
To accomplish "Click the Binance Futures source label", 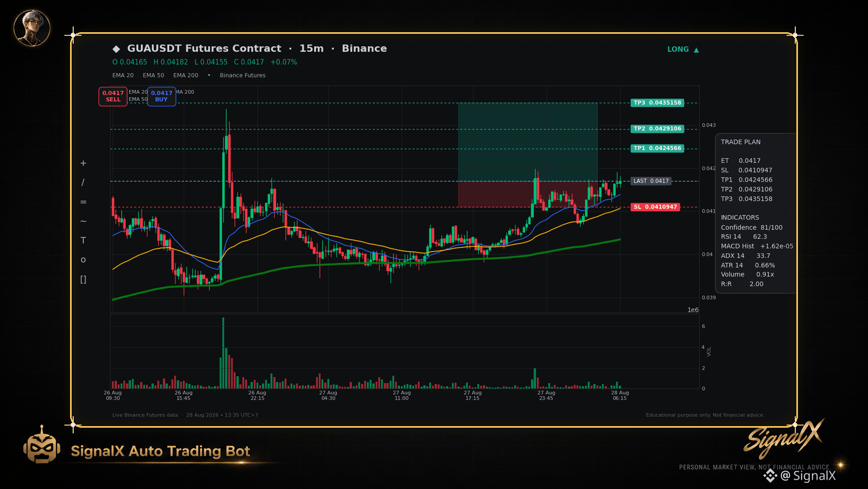I will pos(242,75).
